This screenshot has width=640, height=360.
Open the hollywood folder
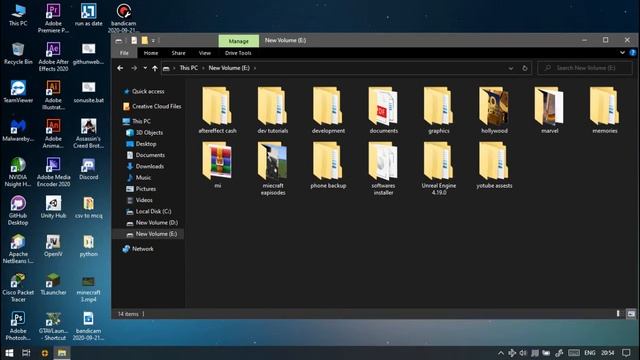pyautogui.click(x=494, y=110)
